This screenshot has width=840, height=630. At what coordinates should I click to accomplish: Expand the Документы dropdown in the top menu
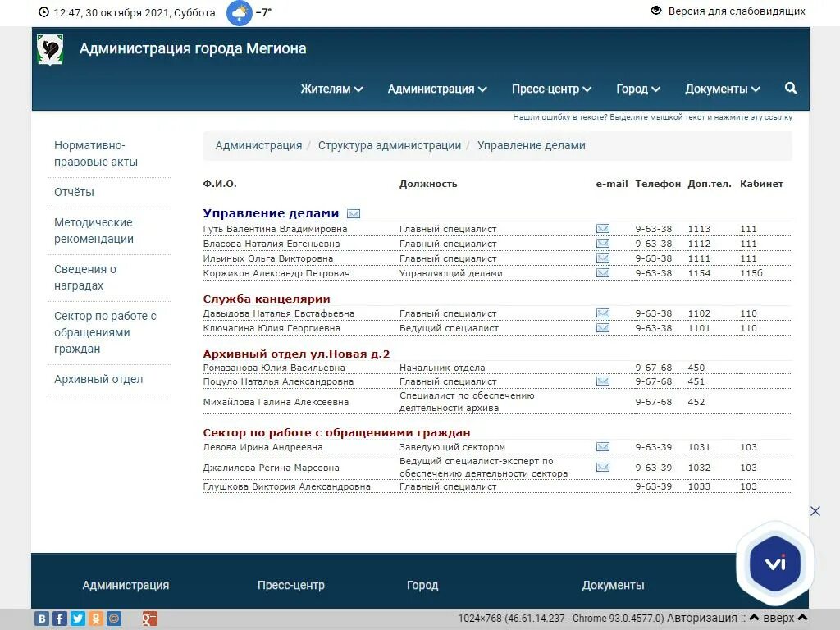pos(722,89)
